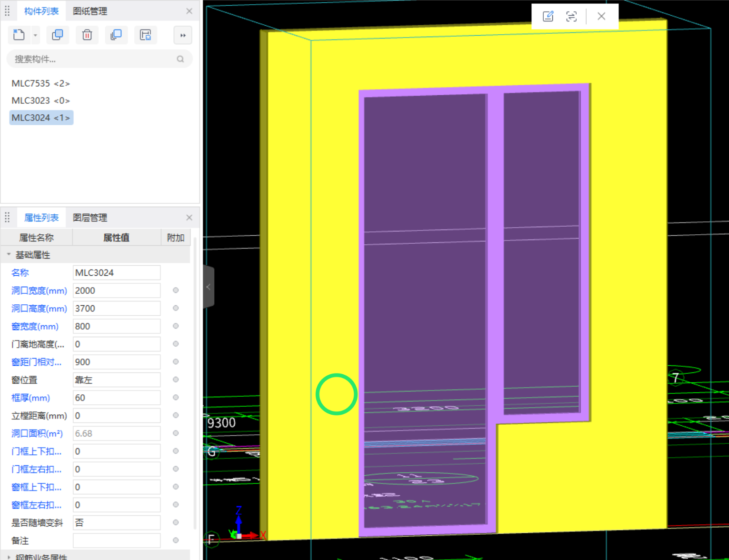Viewport: 729px width, 560px height.
Task: Toggle 附加 circle for 洞口高度
Action: 176,308
